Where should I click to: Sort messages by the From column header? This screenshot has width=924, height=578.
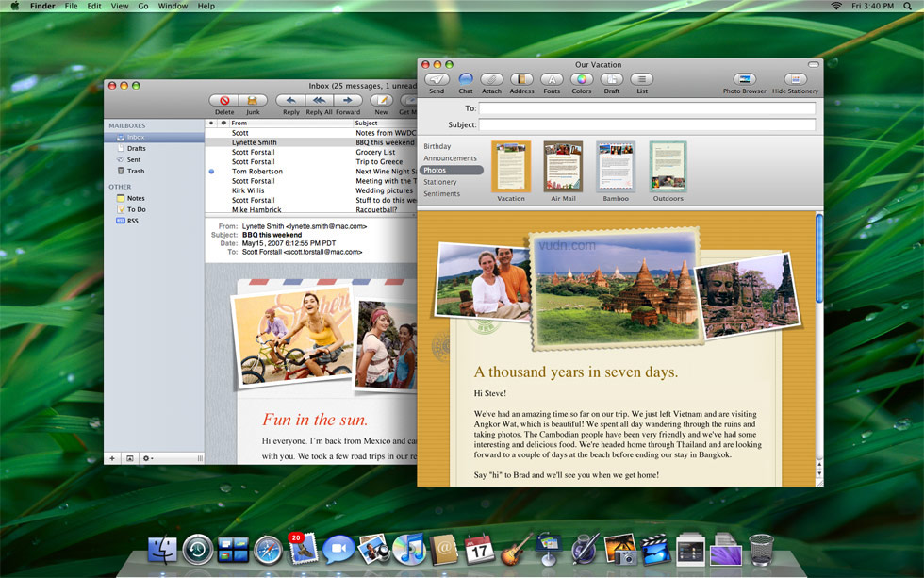tap(290, 124)
